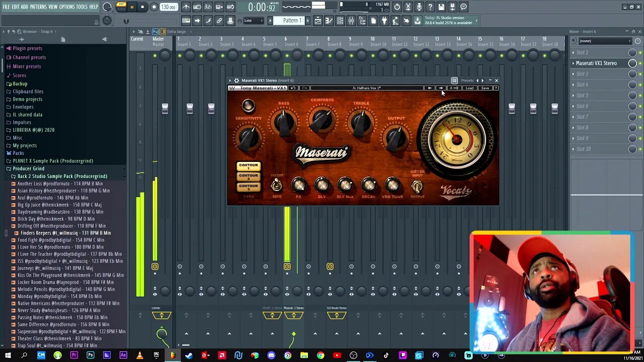
Task: Add new pattern with plus button
Action: [x=307, y=21]
